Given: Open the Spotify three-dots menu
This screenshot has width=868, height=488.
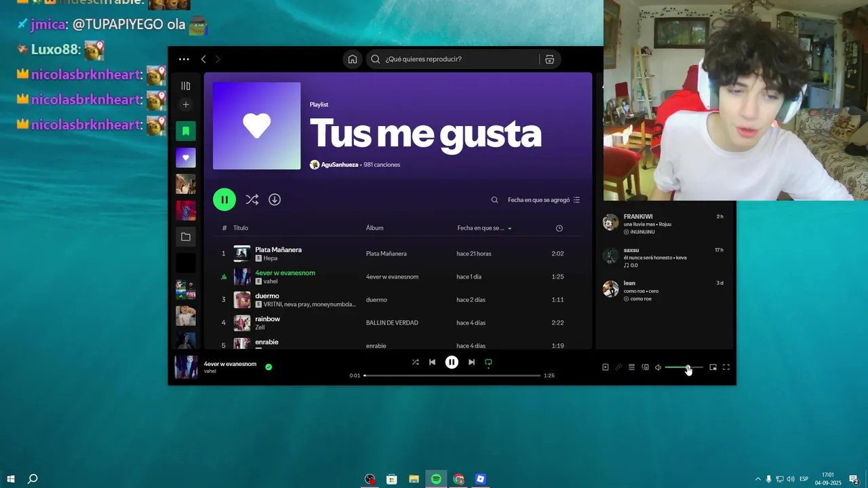Looking at the screenshot, I should point(184,59).
